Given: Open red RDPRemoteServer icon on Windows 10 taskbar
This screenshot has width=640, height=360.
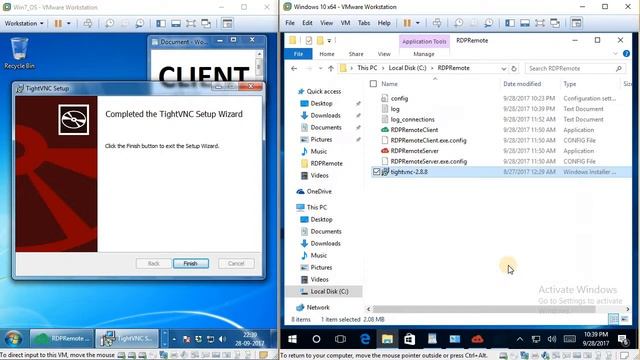Looking at the screenshot, I should 477,339.
